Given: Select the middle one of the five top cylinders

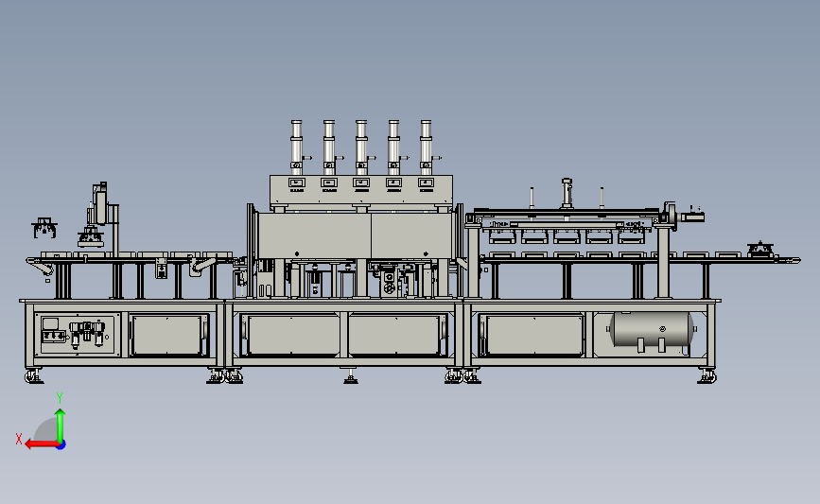Looking at the screenshot, I should (361, 148).
